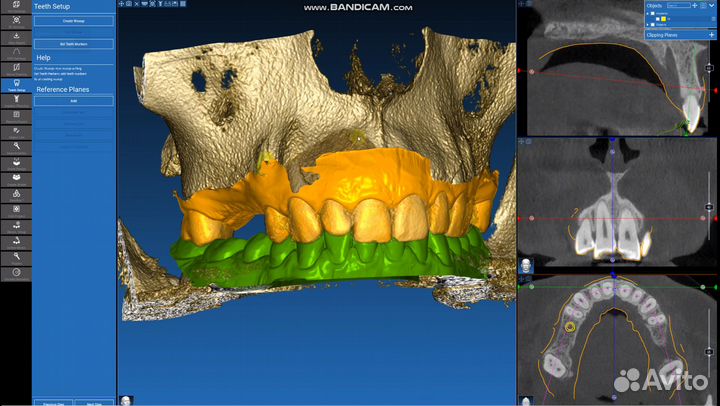Click the skull icon in coronal slice view
Viewport: 720px width, 406px height.
tap(526, 266)
